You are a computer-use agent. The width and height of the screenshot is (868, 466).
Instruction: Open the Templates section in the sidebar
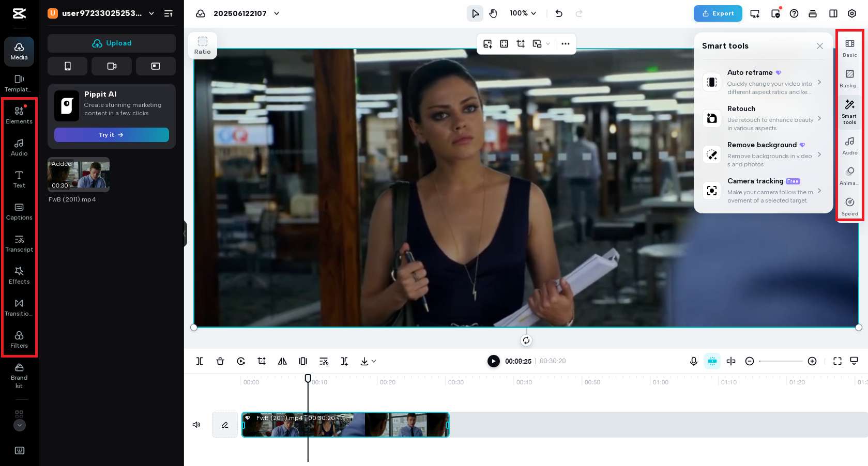click(x=19, y=83)
